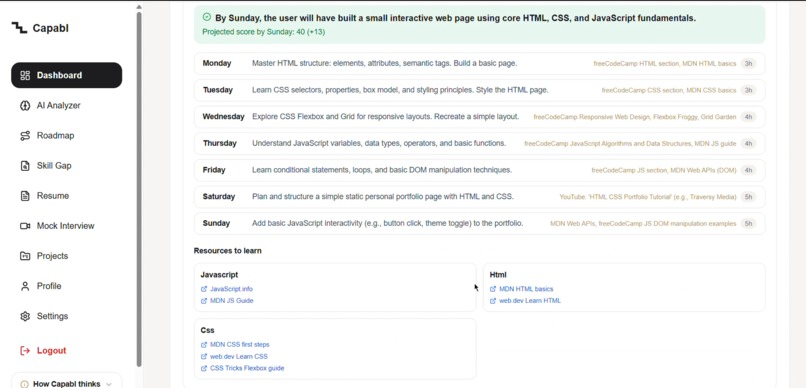Click the 4h badge on the Wednesday row

point(748,117)
